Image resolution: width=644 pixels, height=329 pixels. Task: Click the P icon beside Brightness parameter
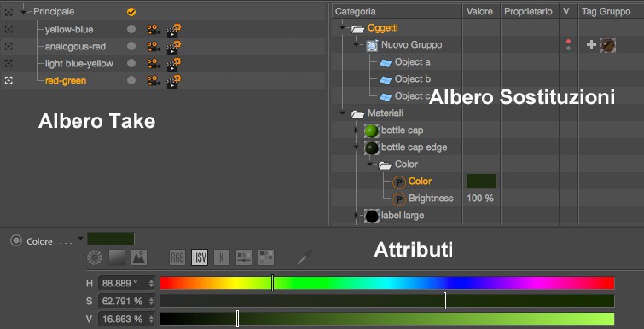(399, 199)
